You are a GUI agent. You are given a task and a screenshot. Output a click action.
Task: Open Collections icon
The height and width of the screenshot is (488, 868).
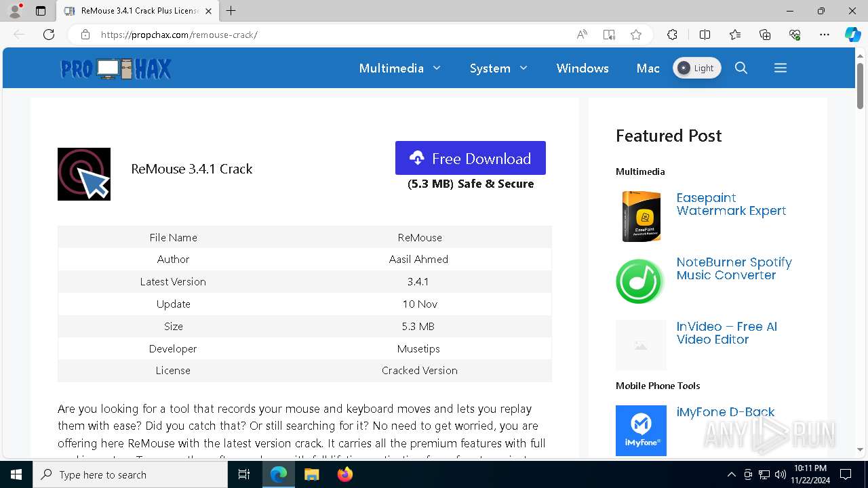click(x=765, y=35)
